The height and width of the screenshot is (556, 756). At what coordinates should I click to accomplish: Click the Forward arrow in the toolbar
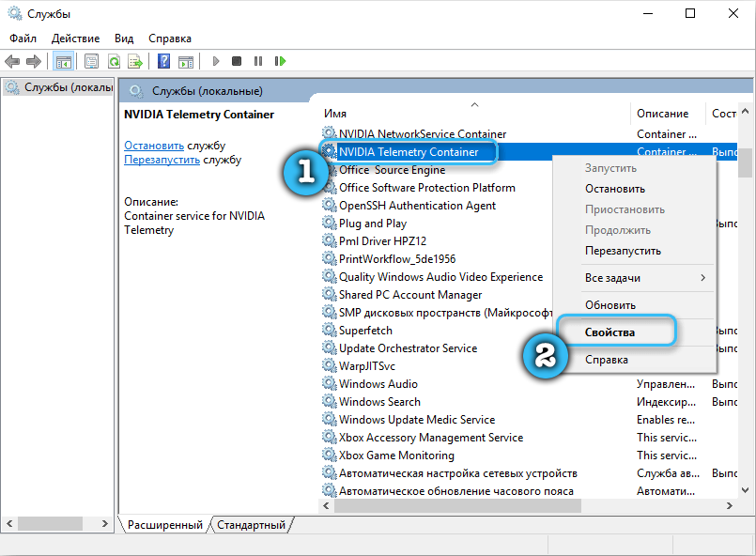34,61
